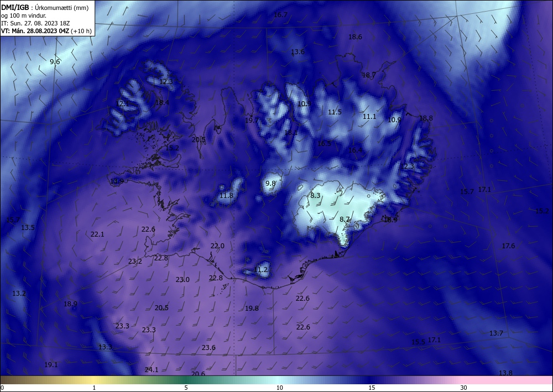The width and height of the screenshot is (553, 392).
Task: Click the 18.6 precipitable water value
Action: coord(355,36)
